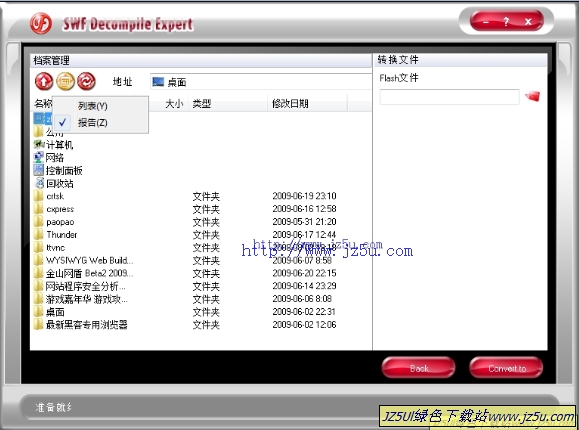Select the WYSIWYG Web Build... folder
579x430 pixels.
[x=90, y=260]
